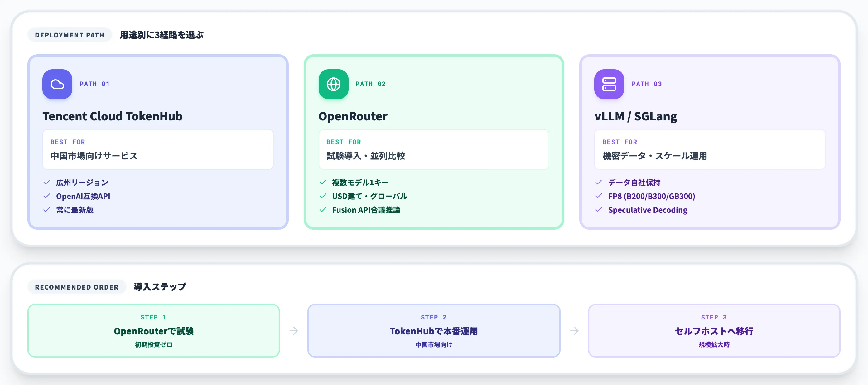Screen dimensions: 868x385
Task: Click the vLLM / SGLang heading
Action: click(x=635, y=116)
